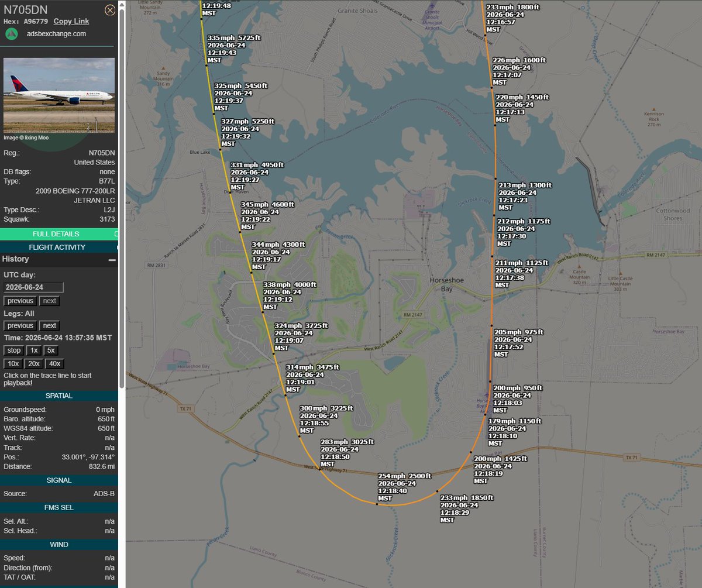
Task: Collapse the History section minus icon
Action: pyautogui.click(x=112, y=260)
